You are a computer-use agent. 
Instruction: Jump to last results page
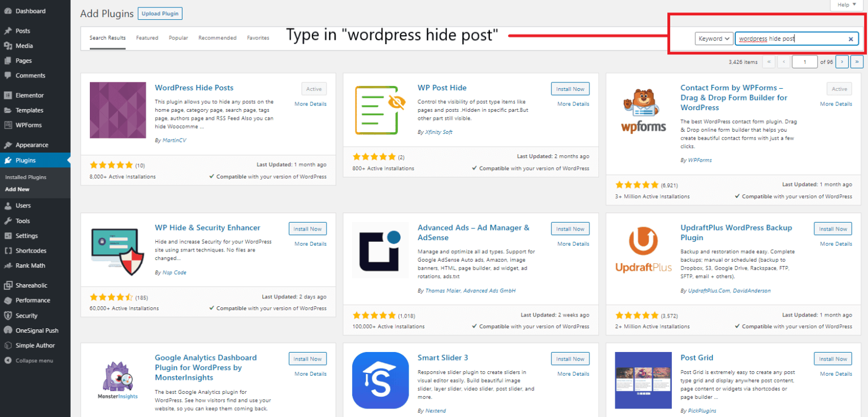click(857, 62)
